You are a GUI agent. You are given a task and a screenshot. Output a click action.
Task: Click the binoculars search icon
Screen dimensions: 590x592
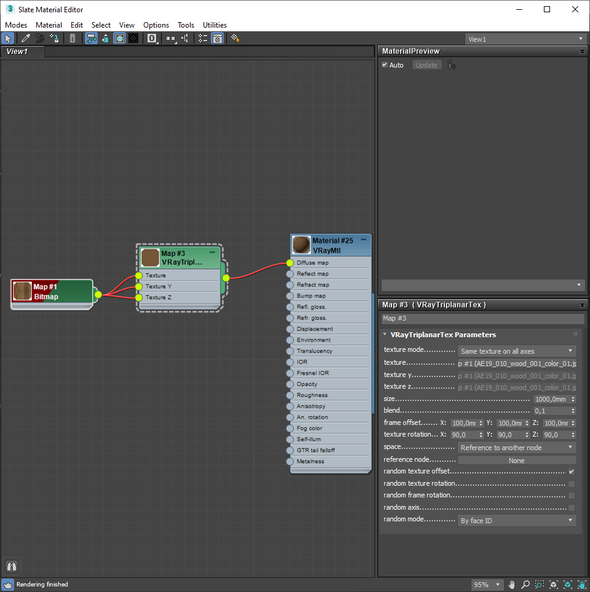coord(11,566)
